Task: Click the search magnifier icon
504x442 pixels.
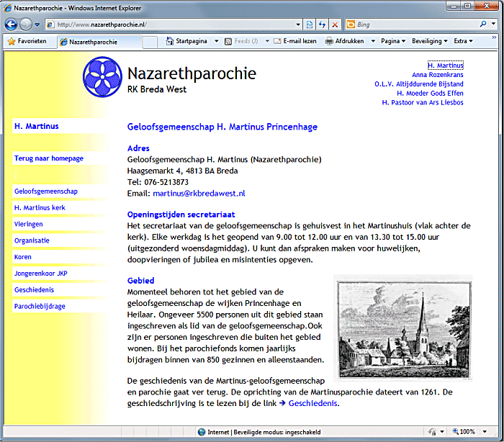Action: (483, 24)
